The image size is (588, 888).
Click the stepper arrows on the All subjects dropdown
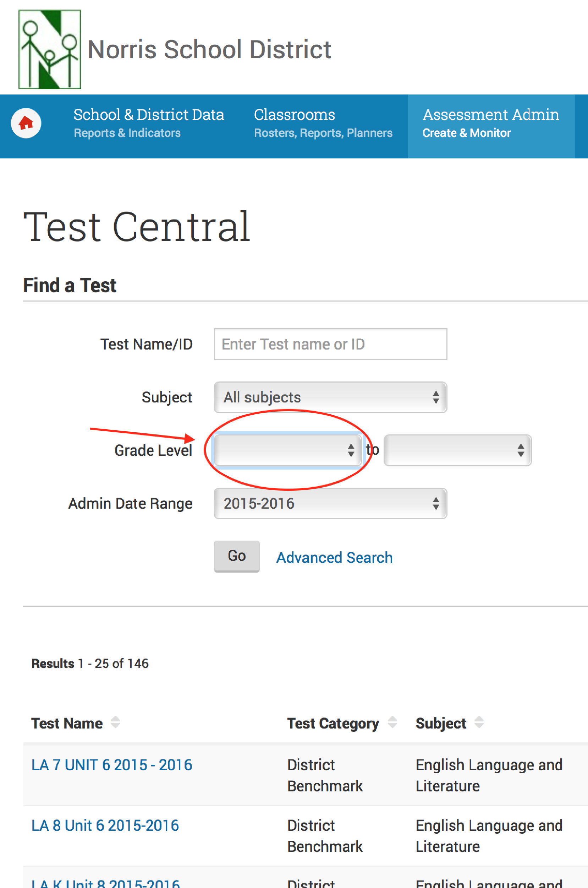tap(436, 397)
